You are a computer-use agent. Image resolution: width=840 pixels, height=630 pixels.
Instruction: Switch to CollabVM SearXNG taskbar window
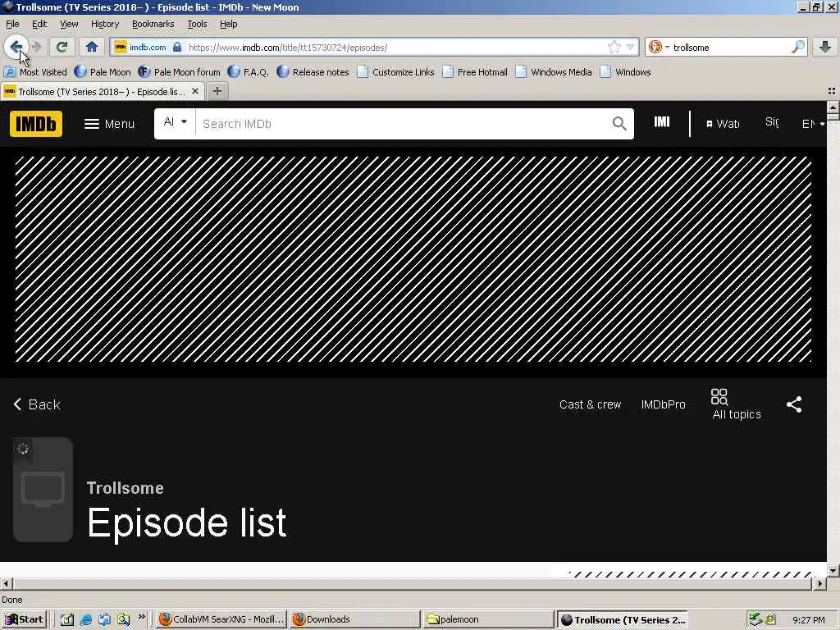pyautogui.click(x=221, y=619)
